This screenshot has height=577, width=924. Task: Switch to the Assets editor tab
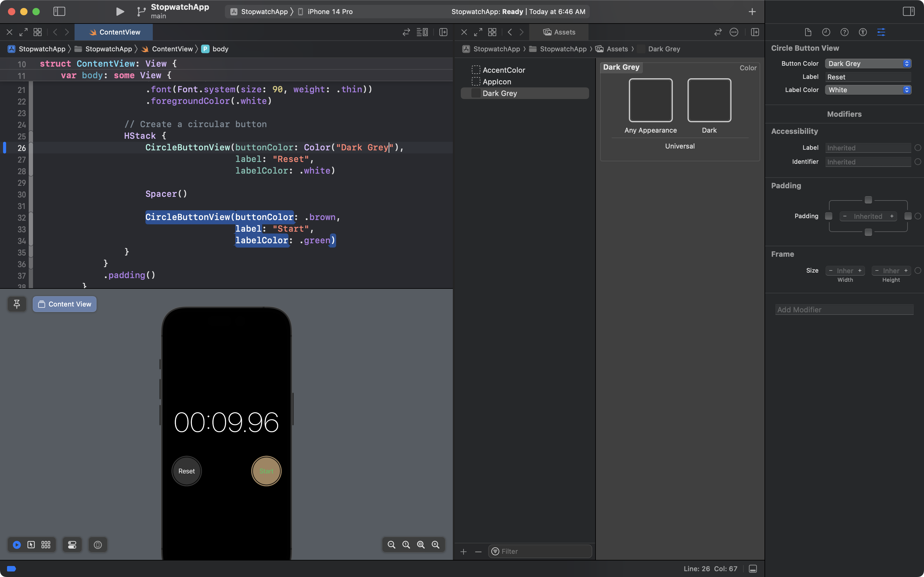click(559, 32)
